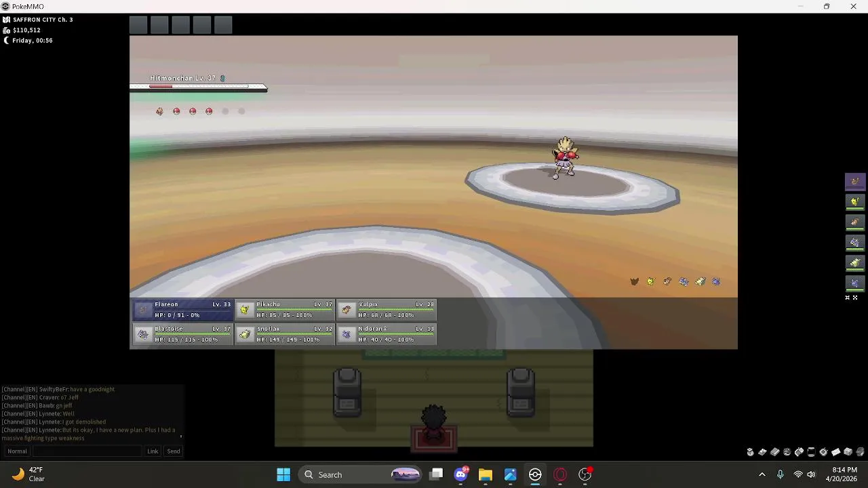Open the head-shaped icon at menu end

(860, 452)
